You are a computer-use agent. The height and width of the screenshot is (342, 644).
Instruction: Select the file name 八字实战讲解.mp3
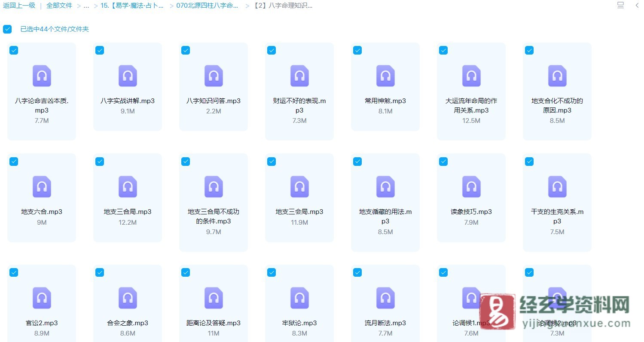point(128,101)
